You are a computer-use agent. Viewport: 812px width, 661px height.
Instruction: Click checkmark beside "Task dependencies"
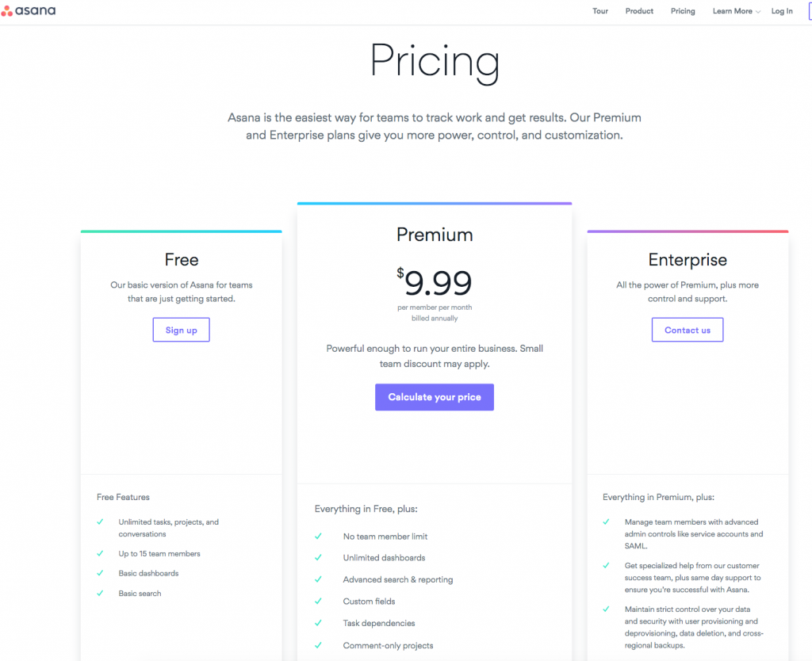tap(318, 623)
